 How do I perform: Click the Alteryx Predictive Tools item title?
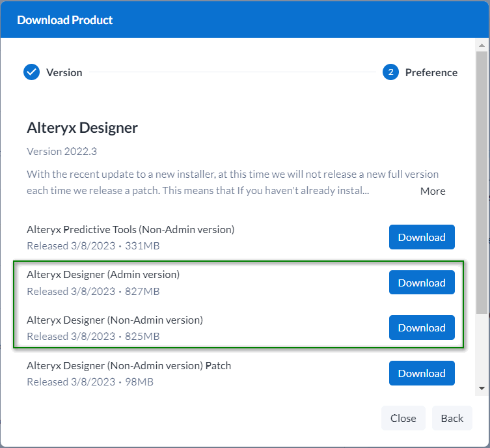click(130, 229)
